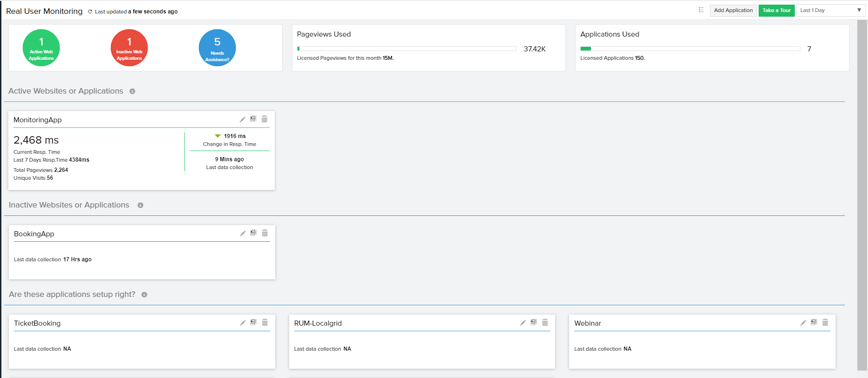Click 'Last 7 Days Resp.Time 4384ms' text
The image size is (868, 378).
(x=51, y=160)
